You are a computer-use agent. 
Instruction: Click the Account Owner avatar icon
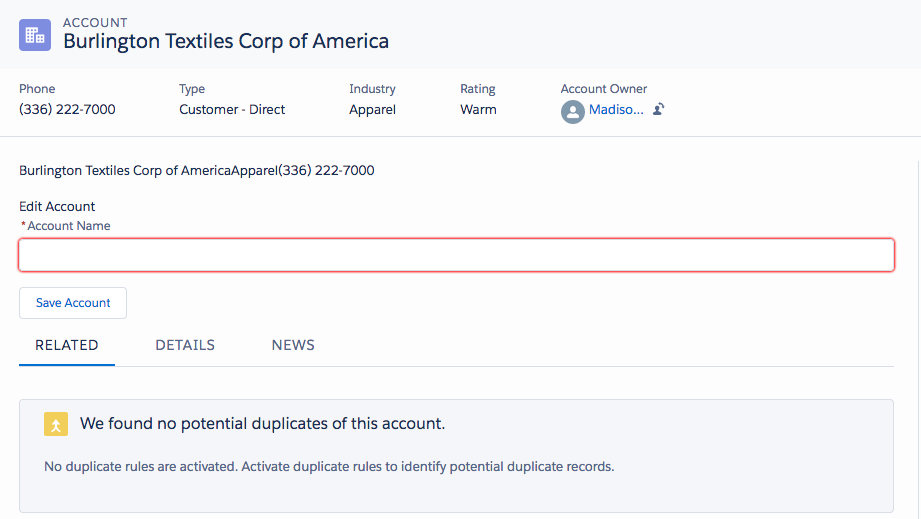[572, 111]
